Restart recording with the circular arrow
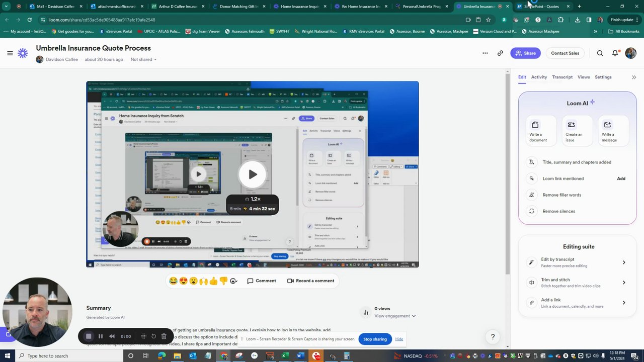The height and width of the screenshot is (362, 644). click(x=154, y=336)
